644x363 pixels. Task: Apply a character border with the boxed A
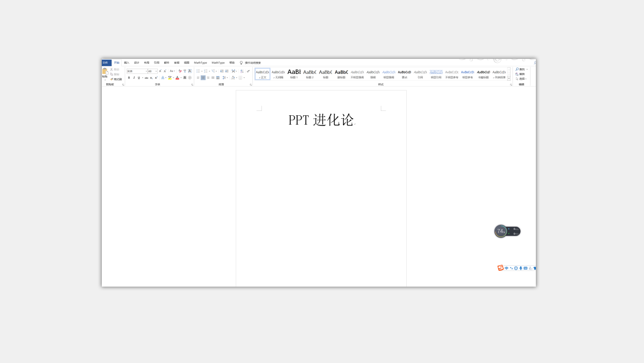(x=189, y=71)
